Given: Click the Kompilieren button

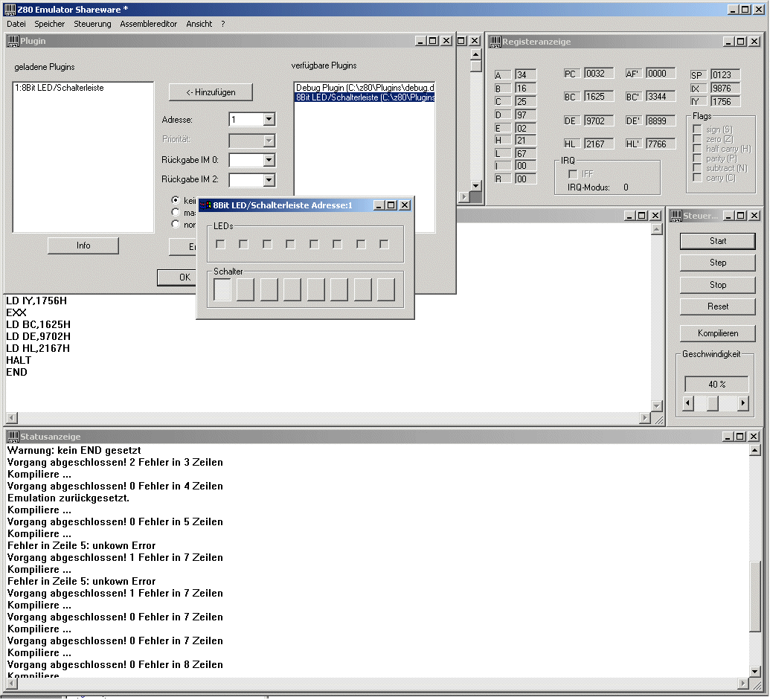Looking at the screenshot, I should pos(718,333).
